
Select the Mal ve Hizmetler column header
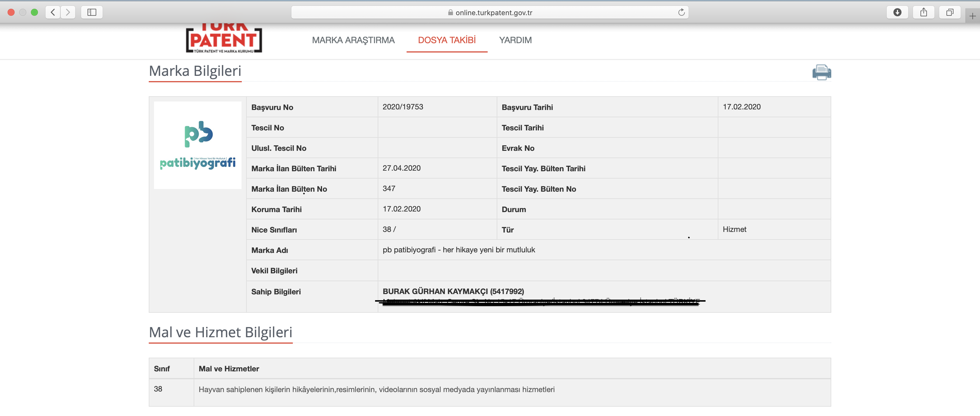coord(229,369)
